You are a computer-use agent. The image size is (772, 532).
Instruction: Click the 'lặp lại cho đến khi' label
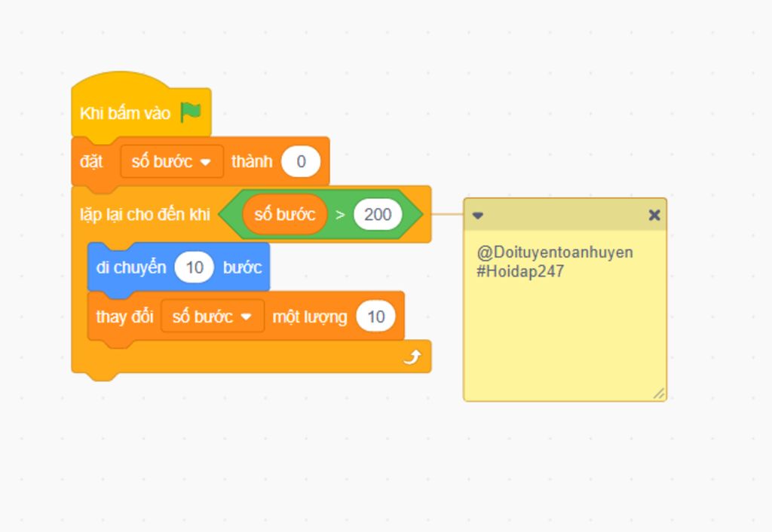pyautogui.click(x=145, y=215)
